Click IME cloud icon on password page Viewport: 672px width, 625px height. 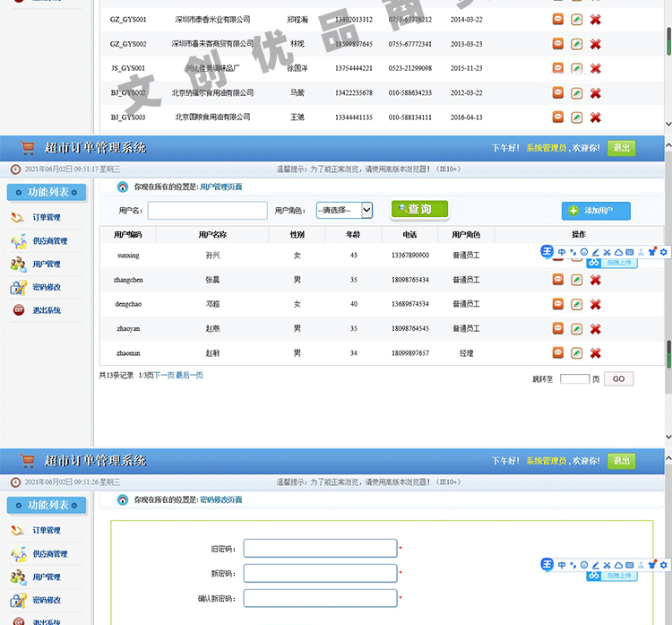pos(618,566)
